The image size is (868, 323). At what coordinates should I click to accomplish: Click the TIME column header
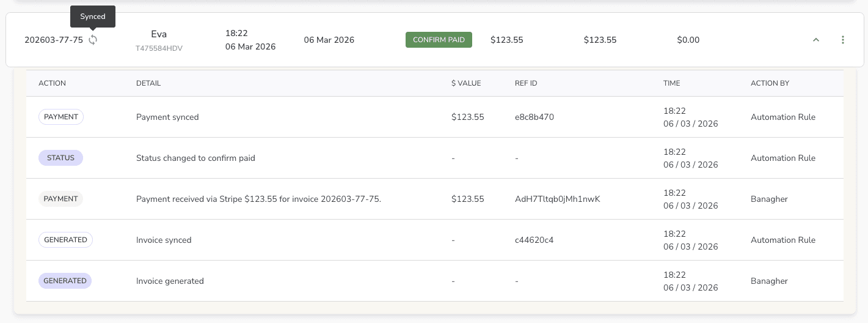point(671,83)
